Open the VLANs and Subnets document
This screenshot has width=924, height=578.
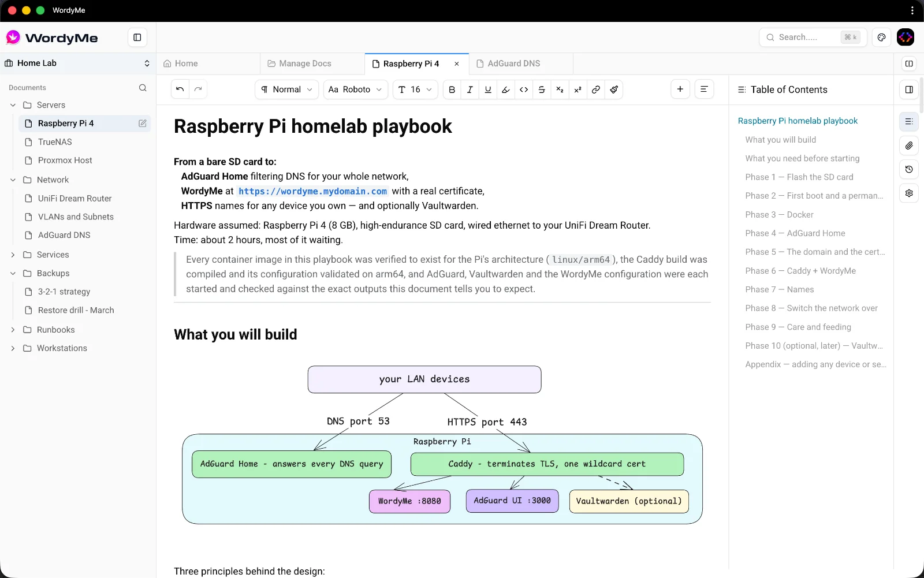coord(84,217)
